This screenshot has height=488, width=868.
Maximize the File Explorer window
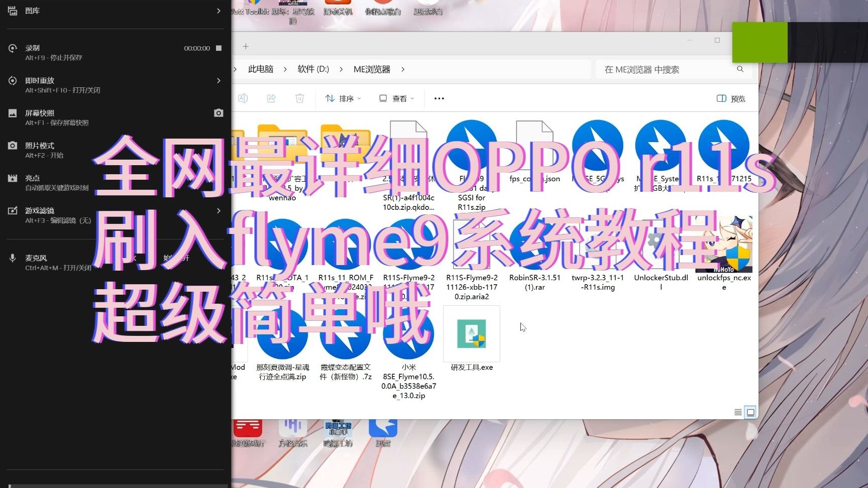[717, 40]
